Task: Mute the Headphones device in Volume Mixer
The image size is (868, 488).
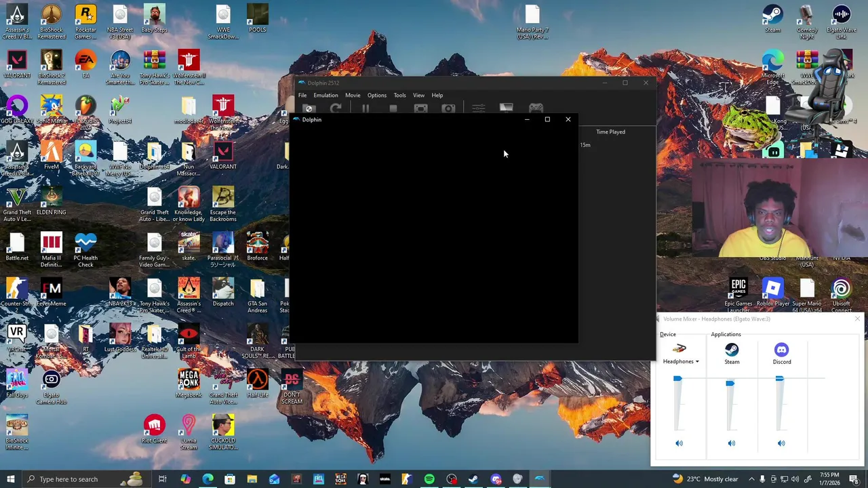Action: click(679, 443)
